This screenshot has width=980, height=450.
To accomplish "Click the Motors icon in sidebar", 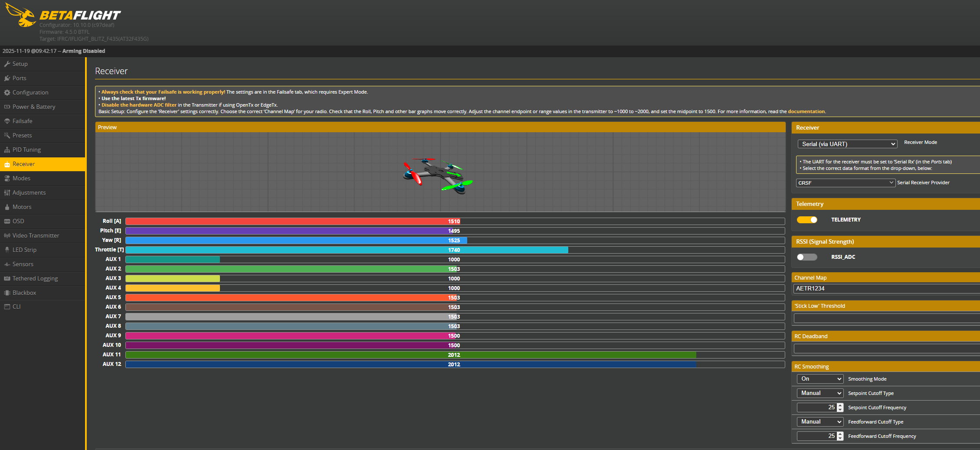I will coord(7,207).
